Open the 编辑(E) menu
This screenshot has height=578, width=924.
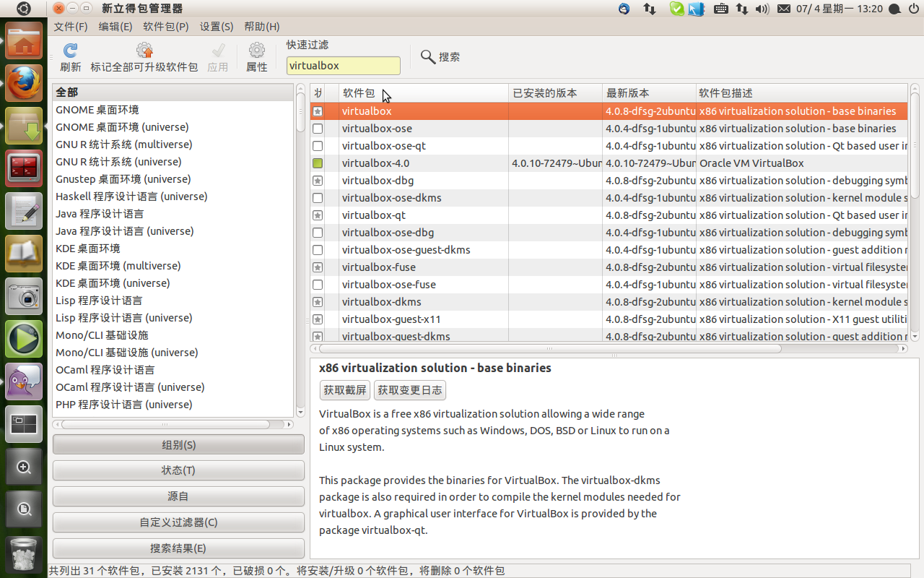[x=115, y=26]
